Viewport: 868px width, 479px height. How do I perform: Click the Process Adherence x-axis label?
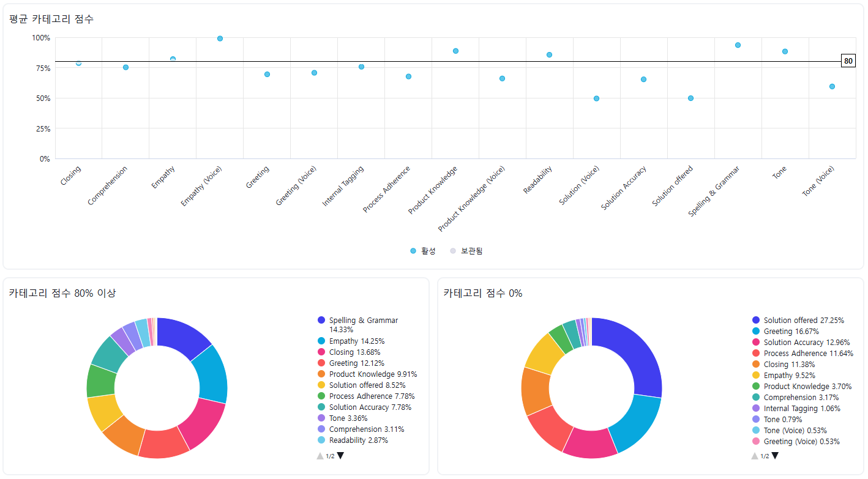pos(387,188)
